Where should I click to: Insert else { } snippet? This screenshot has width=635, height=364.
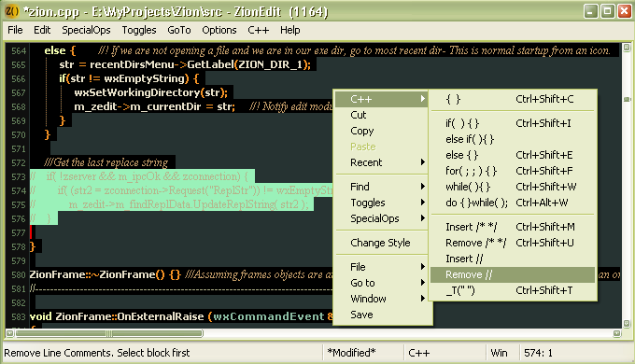pyautogui.click(x=513, y=155)
